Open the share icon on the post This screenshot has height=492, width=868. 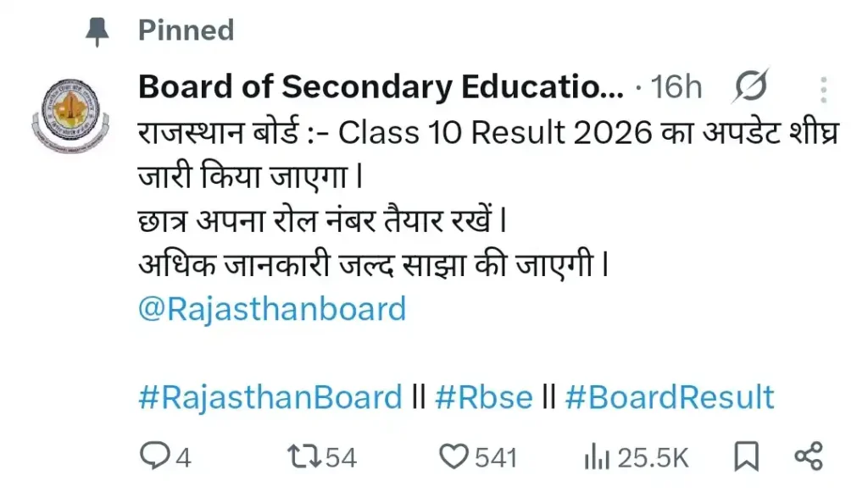tap(811, 456)
